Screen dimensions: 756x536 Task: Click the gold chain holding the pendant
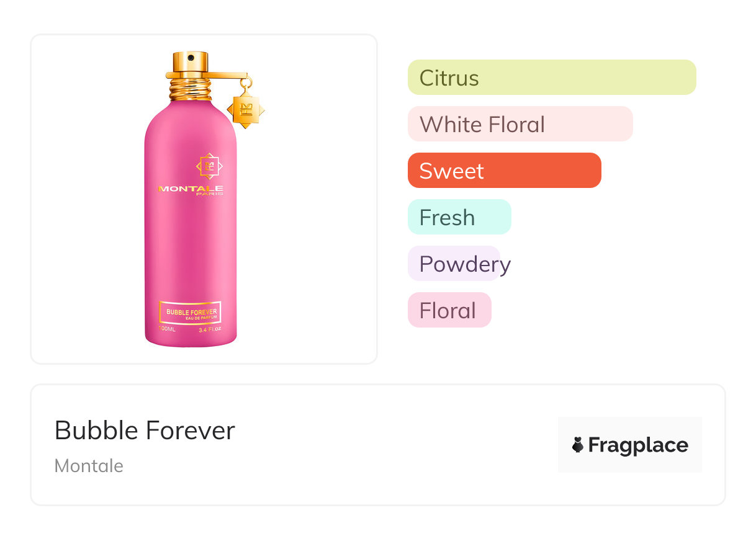(x=246, y=83)
